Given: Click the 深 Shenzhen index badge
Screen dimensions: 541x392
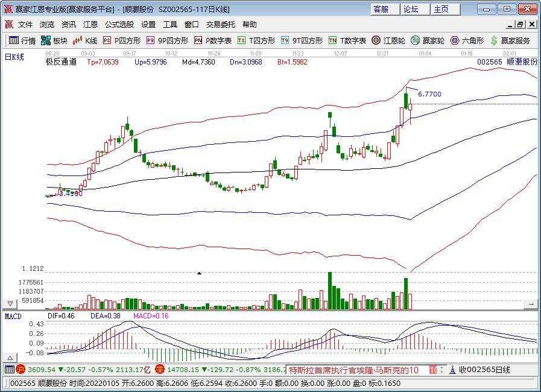Looking at the screenshot, I should tap(160, 370).
